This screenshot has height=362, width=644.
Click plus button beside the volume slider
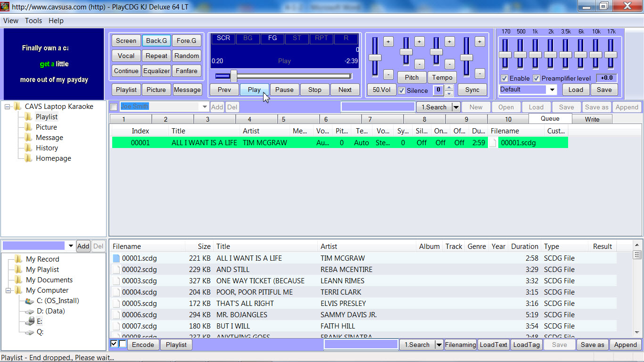point(388,41)
